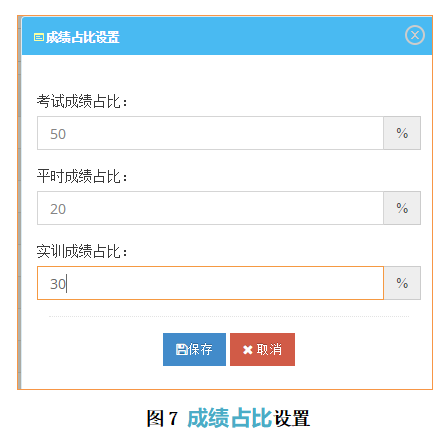Screen dimensions: 448x434
Task: Click the highlighted 成绩占比 caption text
Action: (230, 418)
